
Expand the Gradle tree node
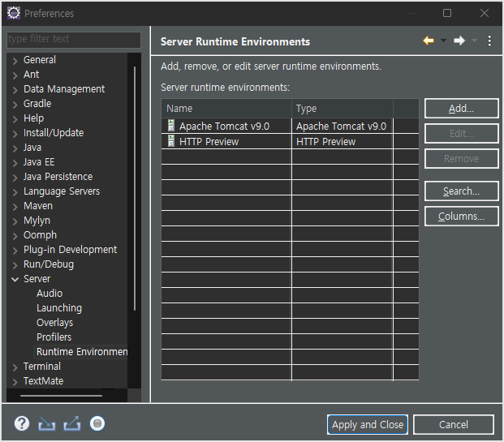15,105
